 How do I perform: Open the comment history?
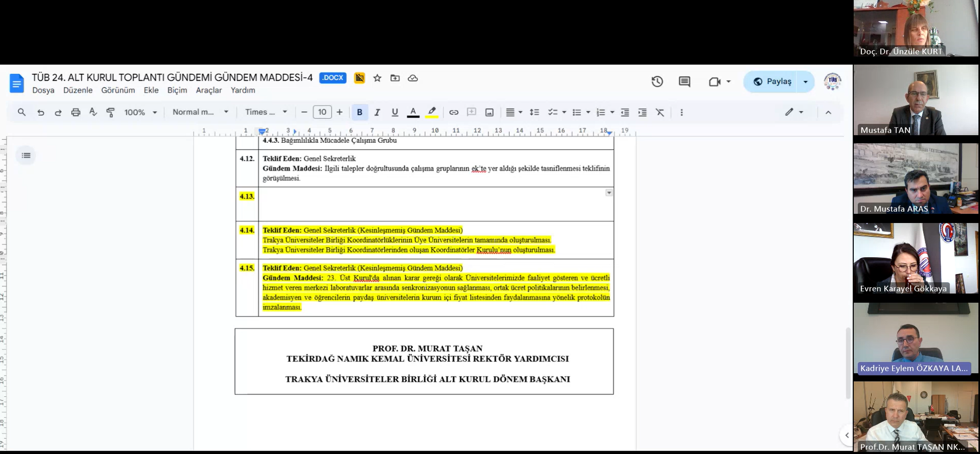pyautogui.click(x=684, y=82)
